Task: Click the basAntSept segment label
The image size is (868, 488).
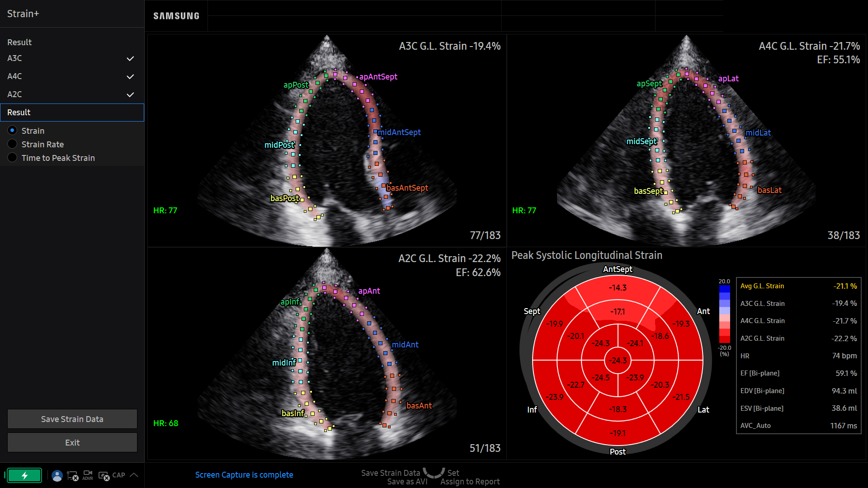Action: click(x=407, y=188)
